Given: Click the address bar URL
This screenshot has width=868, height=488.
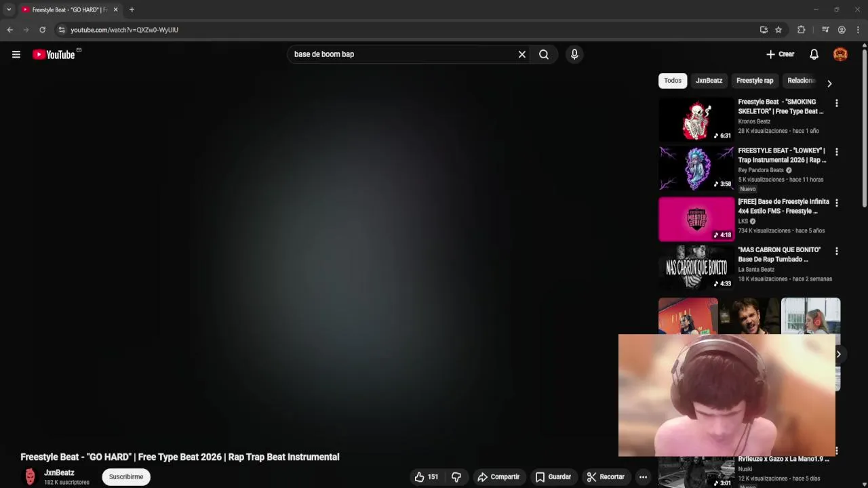Looking at the screenshot, I should coord(125,30).
